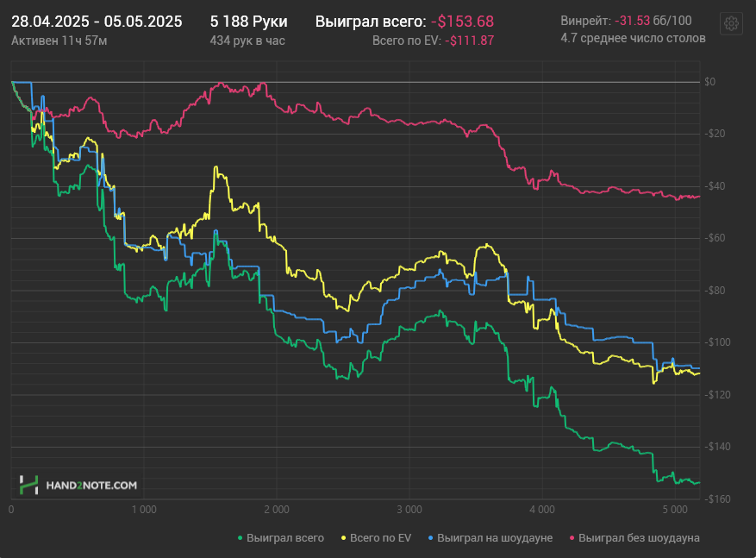Select the date range 28.04.2025 - 05.05.2025
The image size is (756, 558).
97,22
